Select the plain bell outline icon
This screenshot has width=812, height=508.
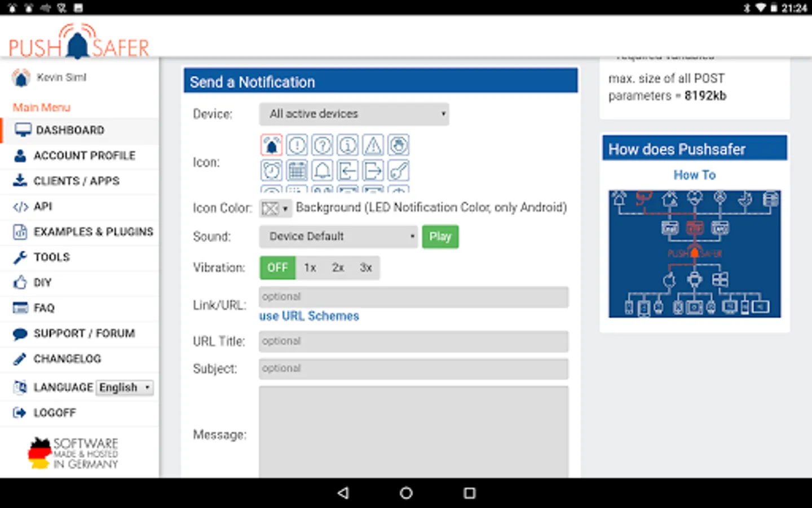pos(322,170)
